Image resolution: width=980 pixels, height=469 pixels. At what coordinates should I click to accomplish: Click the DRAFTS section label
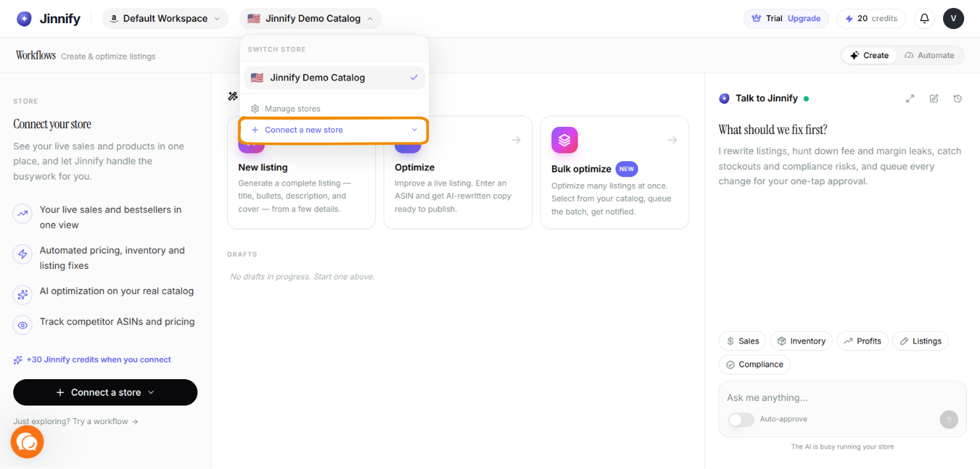[x=242, y=254]
